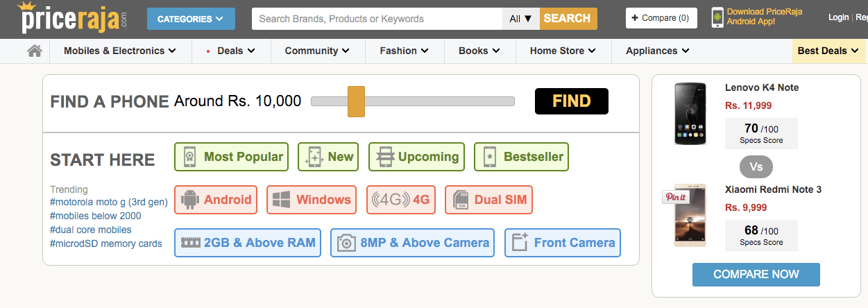Select the New phones filter
Screen dimensions: 868x308
click(x=328, y=157)
